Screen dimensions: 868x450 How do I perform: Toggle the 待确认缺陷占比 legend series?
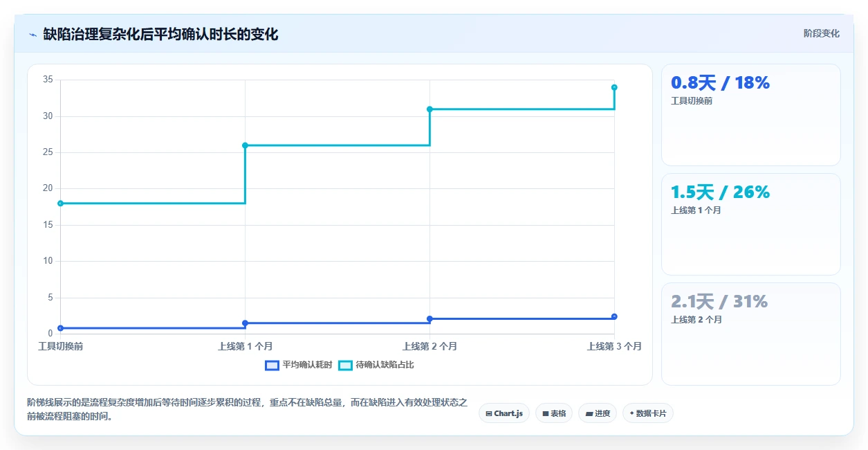pos(376,365)
